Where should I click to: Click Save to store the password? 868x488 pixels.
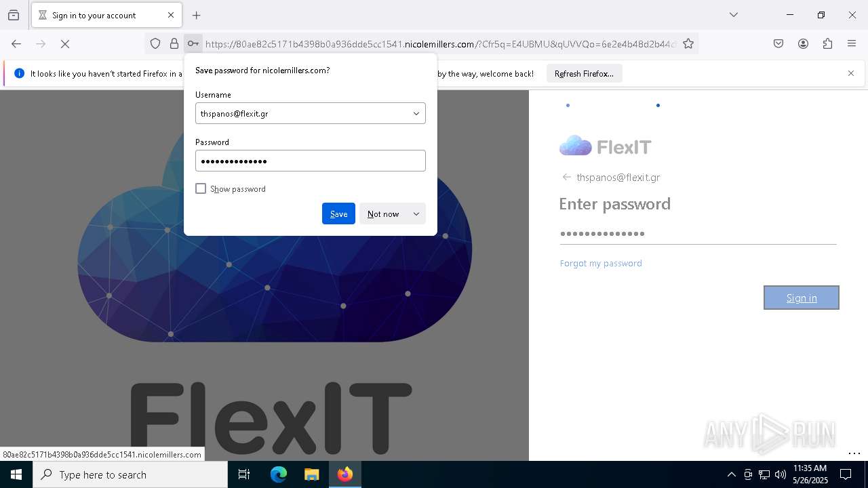pyautogui.click(x=338, y=213)
